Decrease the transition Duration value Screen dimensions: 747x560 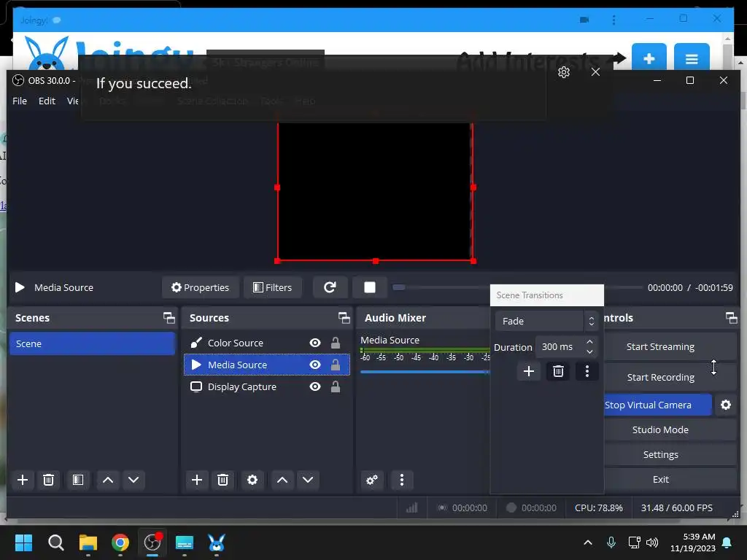click(x=589, y=352)
